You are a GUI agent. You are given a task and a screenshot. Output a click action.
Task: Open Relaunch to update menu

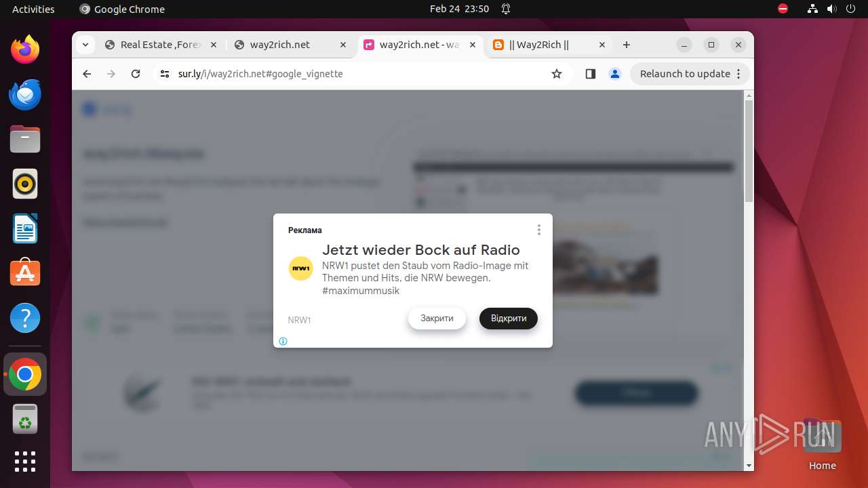(x=690, y=74)
